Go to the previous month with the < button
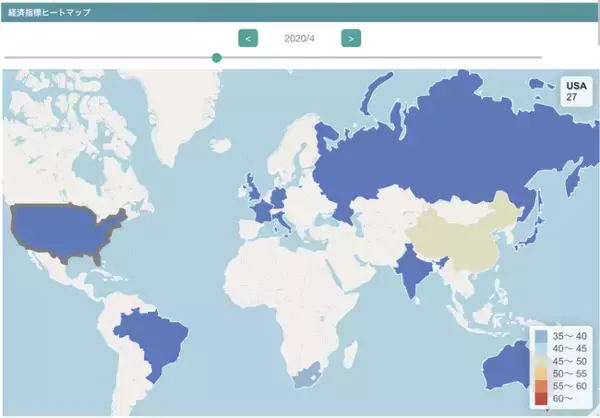 coord(248,38)
